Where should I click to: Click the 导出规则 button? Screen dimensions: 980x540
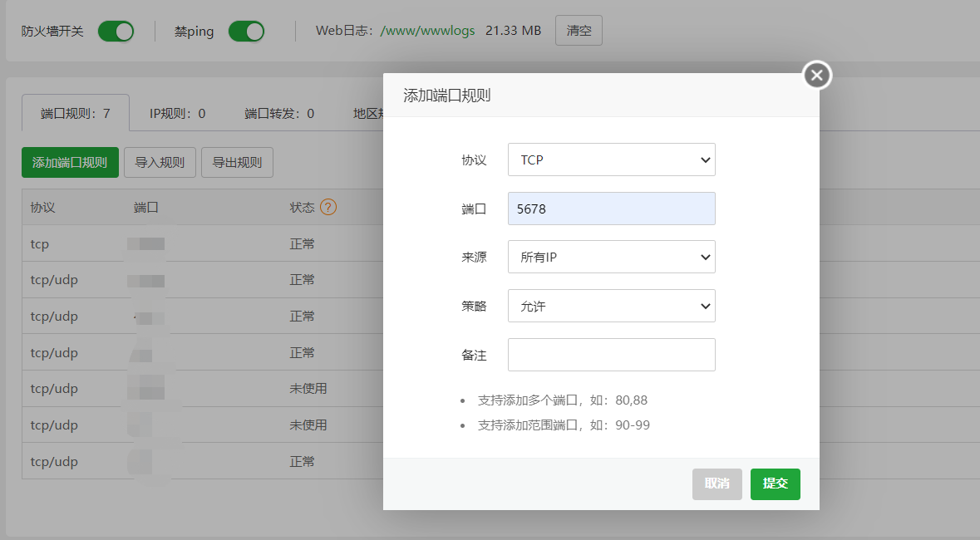tap(237, 163)
